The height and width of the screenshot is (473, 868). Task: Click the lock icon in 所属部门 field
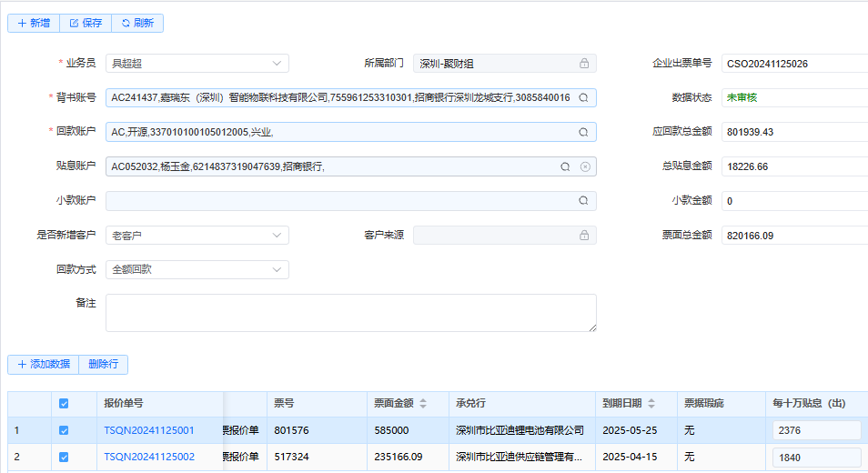click(584, 63)
